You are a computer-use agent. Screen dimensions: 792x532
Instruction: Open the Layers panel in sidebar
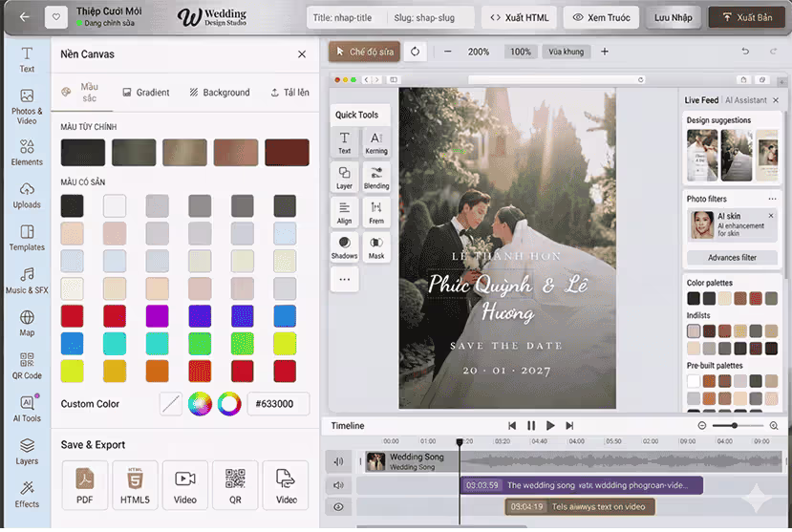click(x=27, y=452)
